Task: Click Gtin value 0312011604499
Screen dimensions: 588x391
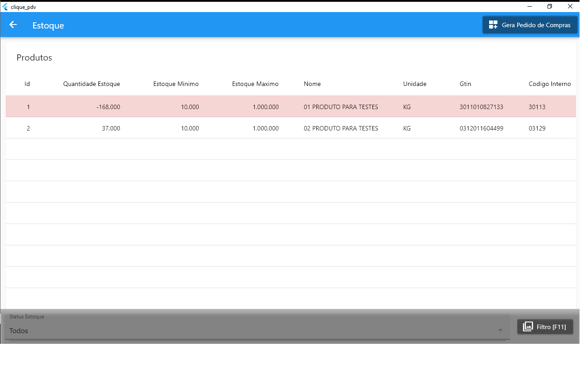Action: coord(481,128)
